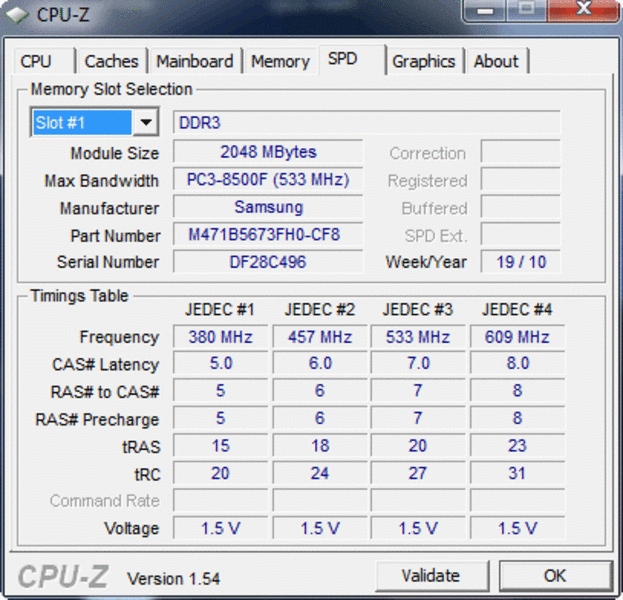Click part number M471B5673FH0-CF8
Screen dimensions: 623x600
[x=268, y=234]
